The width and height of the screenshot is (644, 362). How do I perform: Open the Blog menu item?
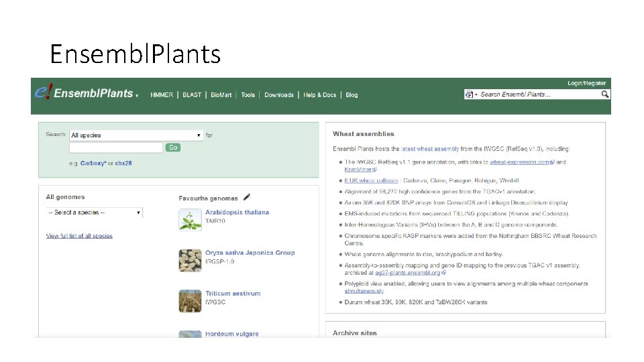[352, 95]
